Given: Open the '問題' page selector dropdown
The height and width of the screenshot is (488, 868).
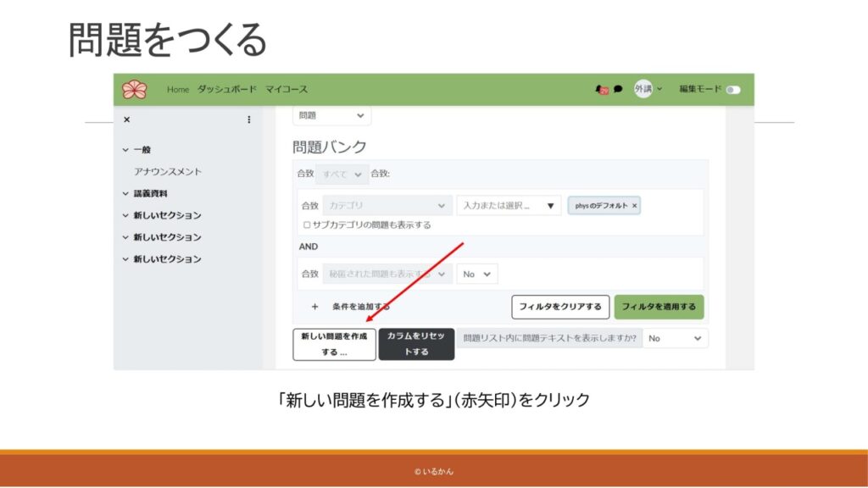Looking at the screenshot, I should pos(331,116).
